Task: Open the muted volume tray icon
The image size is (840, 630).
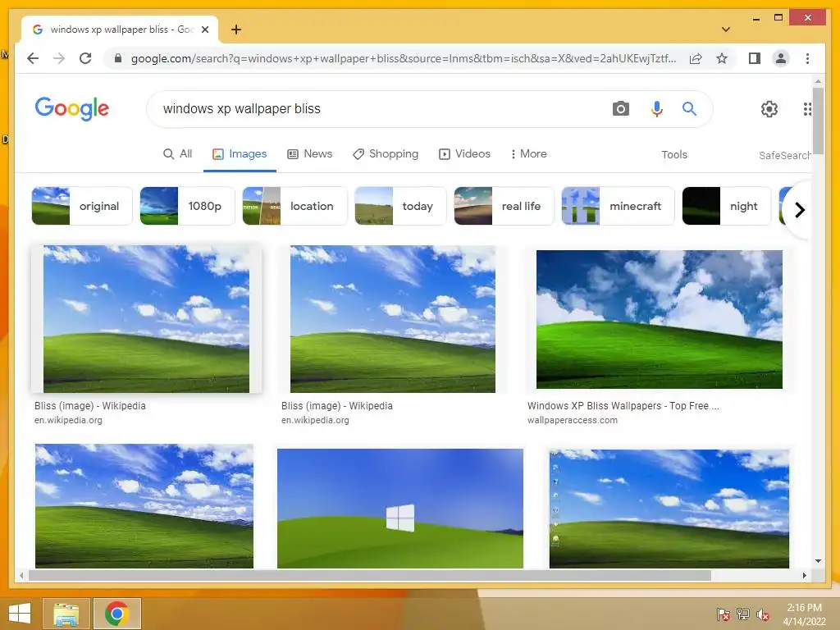Action: [763, 614]
